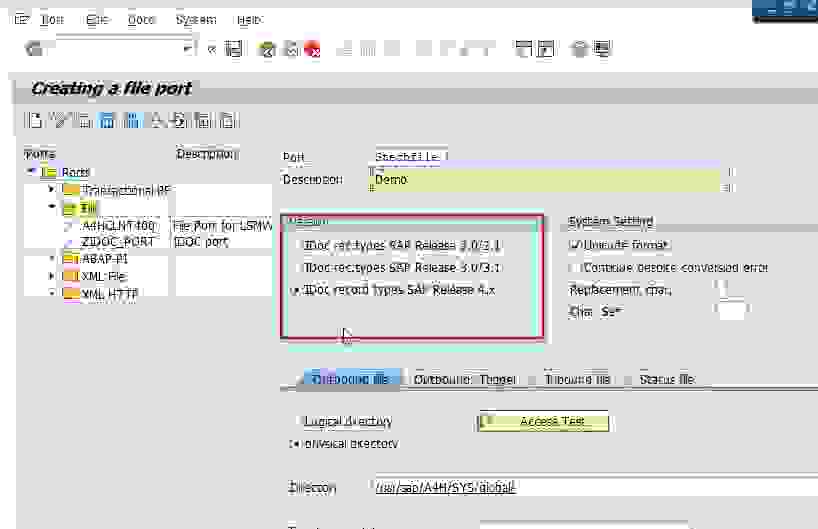818x529 pixels.
Task: Click the green Back icon
Action: pyautogui.click(x=267, y=50)
